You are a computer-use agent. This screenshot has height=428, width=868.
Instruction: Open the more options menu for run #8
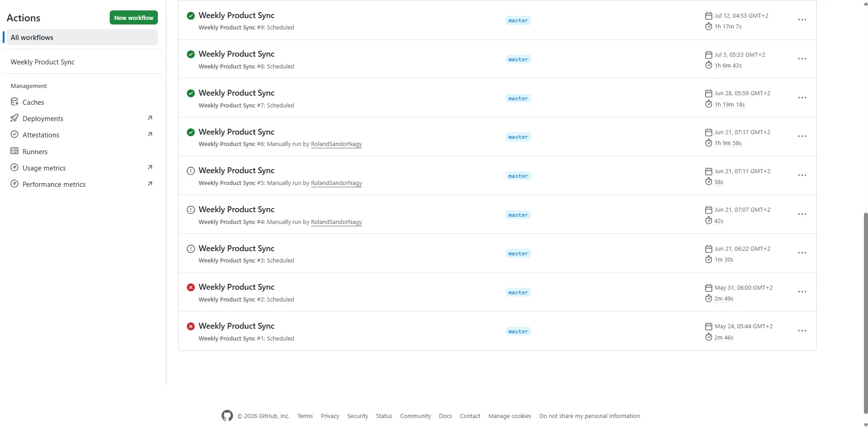pos(802,59)
